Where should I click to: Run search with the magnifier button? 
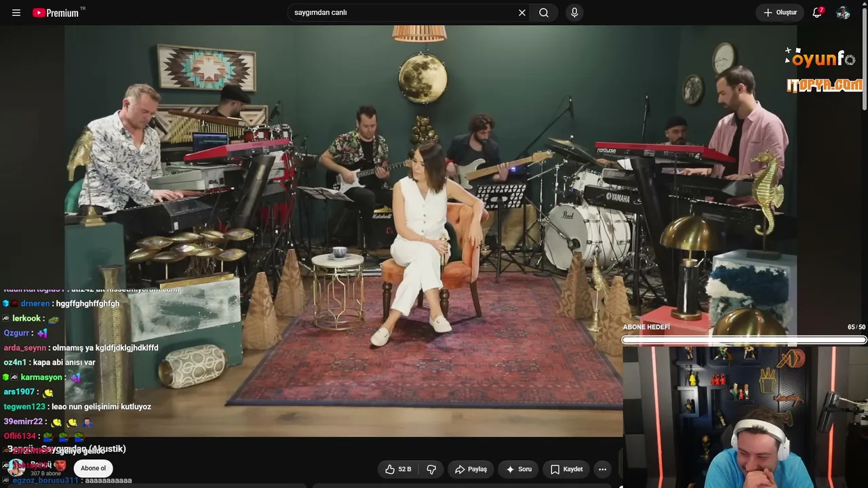(x=544, y=13)
